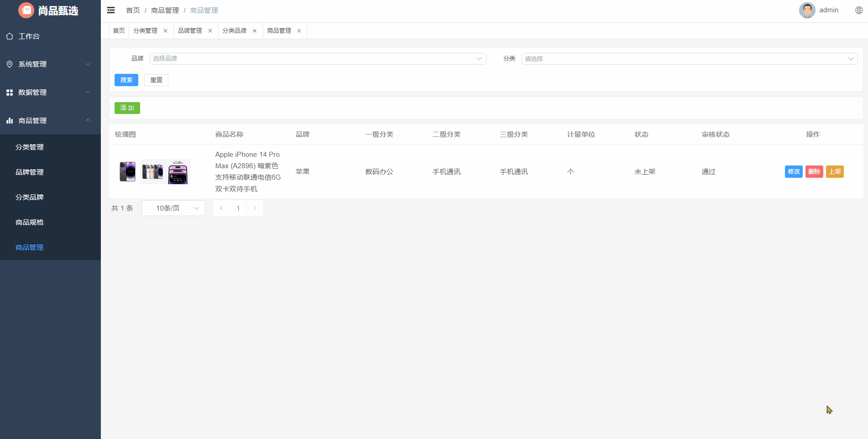Click the next page arrow
868x439 pixels.
(x=255, y=208)
